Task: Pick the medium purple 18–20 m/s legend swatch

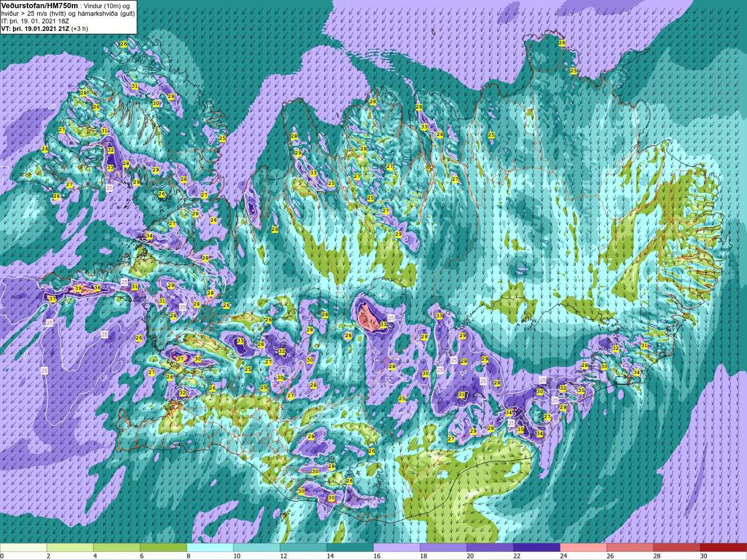Action: coord(444,548)
